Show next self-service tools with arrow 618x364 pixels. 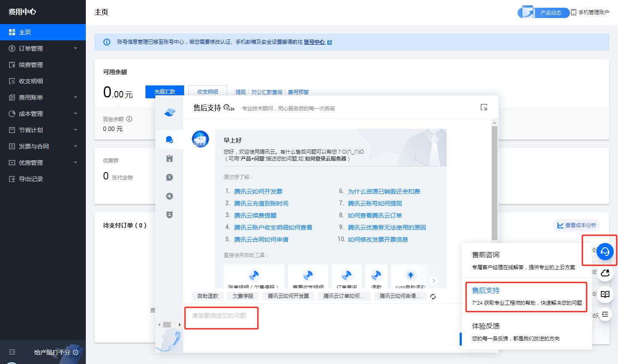(434, 281)
